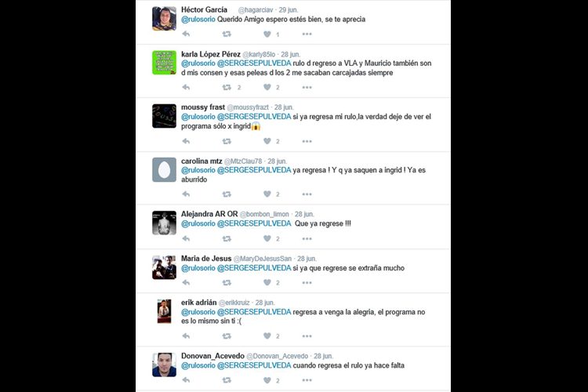The width and height of the screenshot is (588, 392).
Task: Like moussy frast's tweet
Action: [267, 141]
